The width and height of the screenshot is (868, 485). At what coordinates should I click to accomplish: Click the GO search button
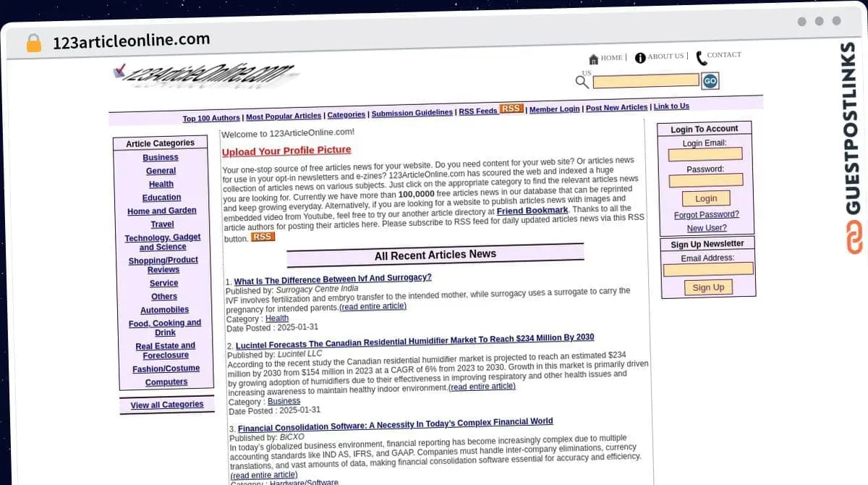pos(710,81)
